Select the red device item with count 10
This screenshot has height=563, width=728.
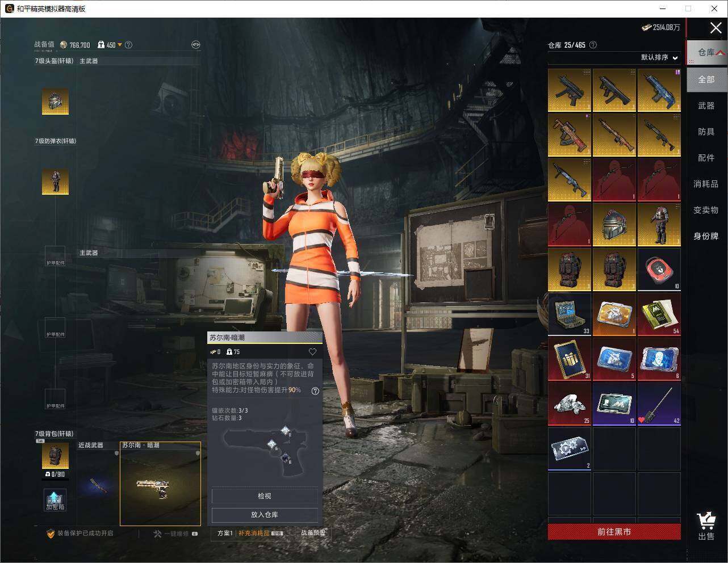point(659,269)
